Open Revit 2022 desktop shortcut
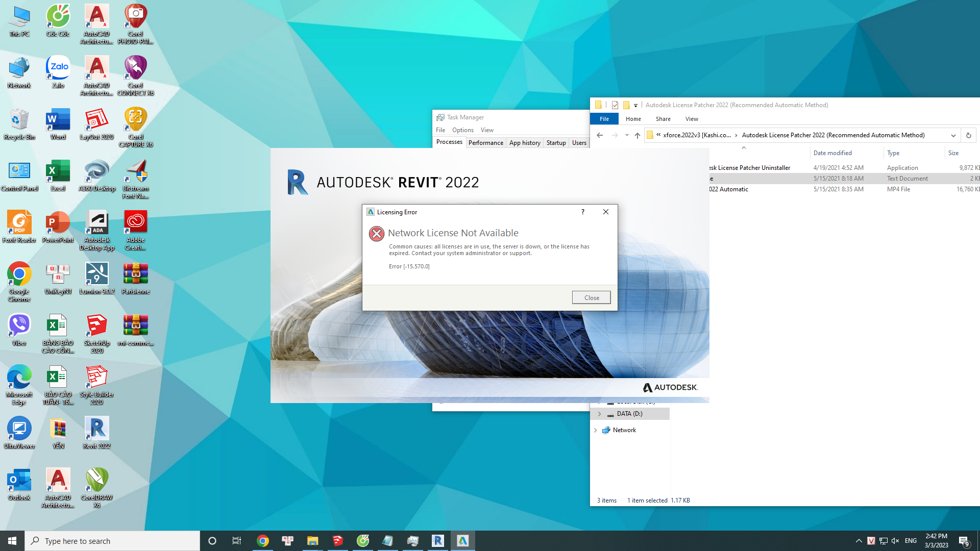The width and height of the screenshot is (980, 551). pos(97,433)
